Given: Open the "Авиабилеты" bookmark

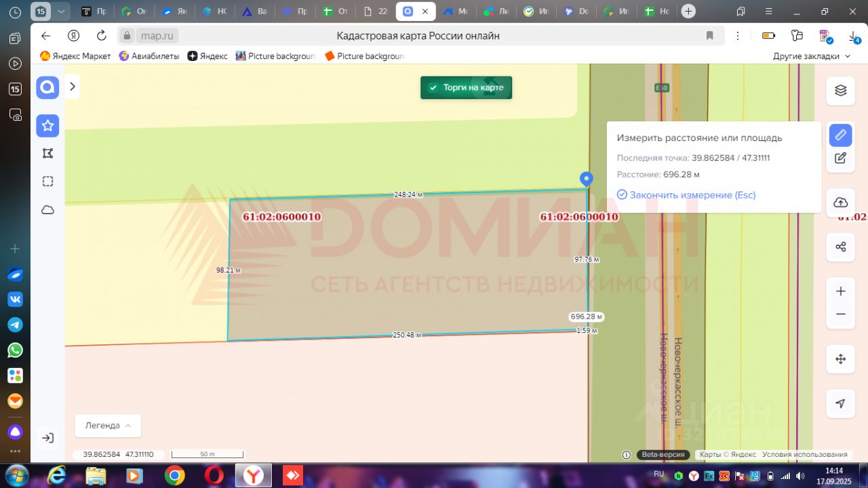Looking at the screenshot, I should pyautogui.click(x=149, y=56).
